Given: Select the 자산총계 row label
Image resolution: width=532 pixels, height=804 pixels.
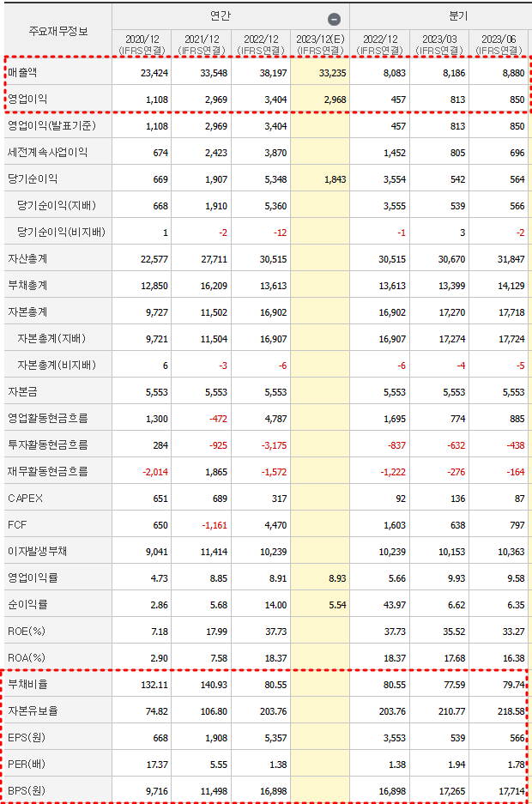Looking at the screenshot, I should tap(27, 259).
